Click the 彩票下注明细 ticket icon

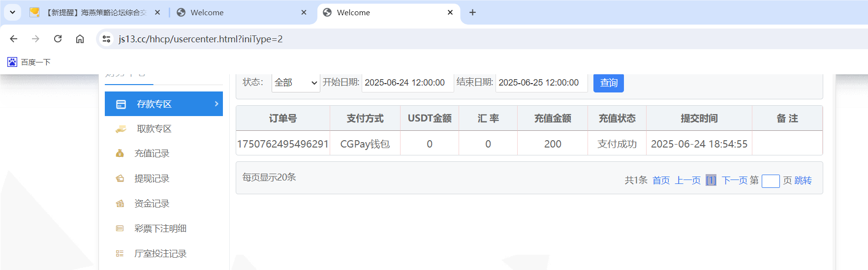coord(120,228)
